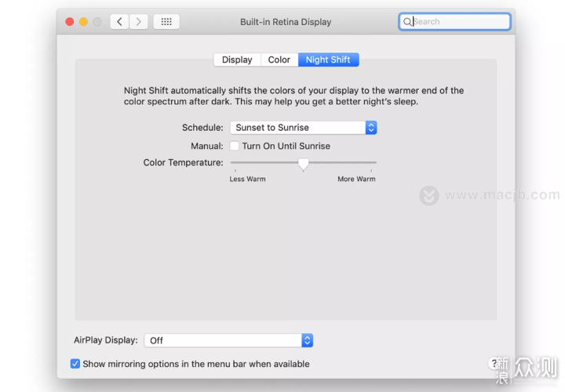Show all preferences with the grid icon
The width and height of the screenshot is (565, 392).
(166, 22)
